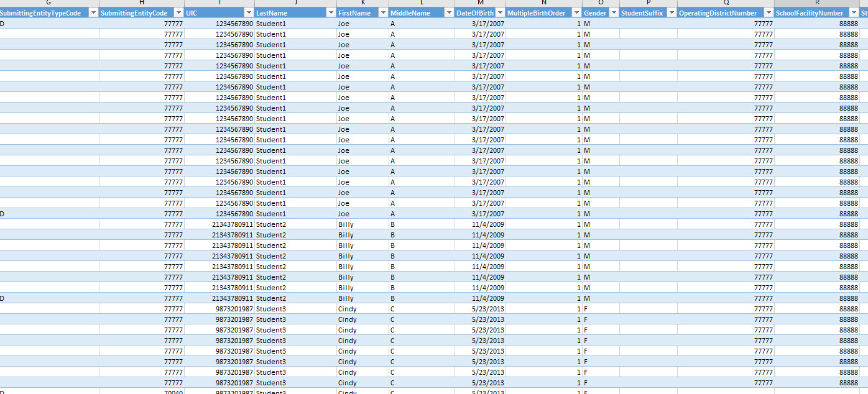Screen dimensions: 868x394
Task: Select the UIC header cell
Action: click(x=219, y=13)
